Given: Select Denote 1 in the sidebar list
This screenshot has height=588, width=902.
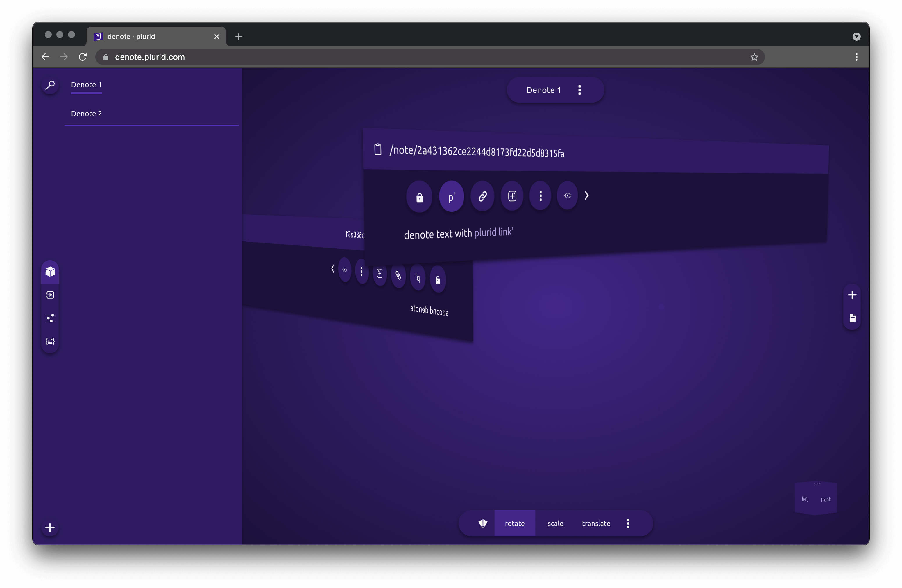Looking at the screenshot, I should click(86, 85).
